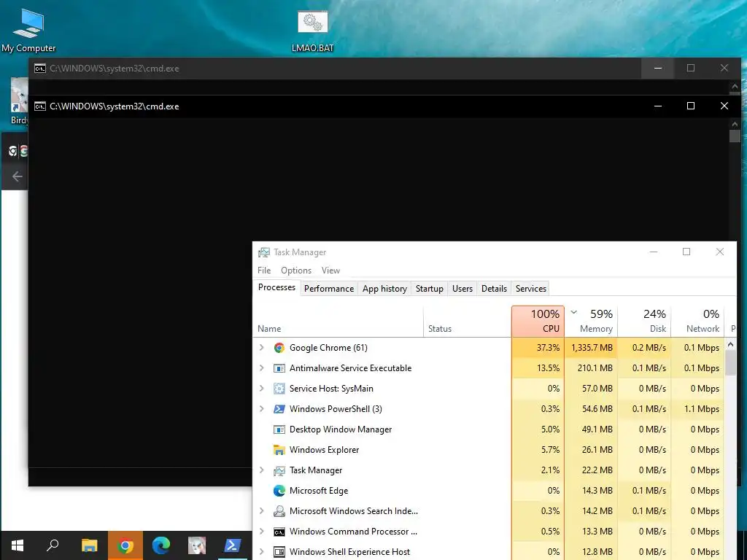
Task: Sort processes by the Status column
Action: coord(467,322)
